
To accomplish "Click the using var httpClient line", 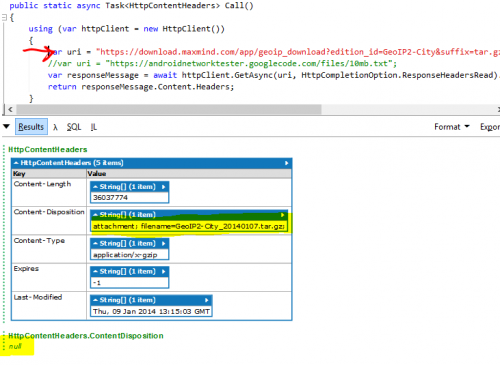I will point(127,29).
